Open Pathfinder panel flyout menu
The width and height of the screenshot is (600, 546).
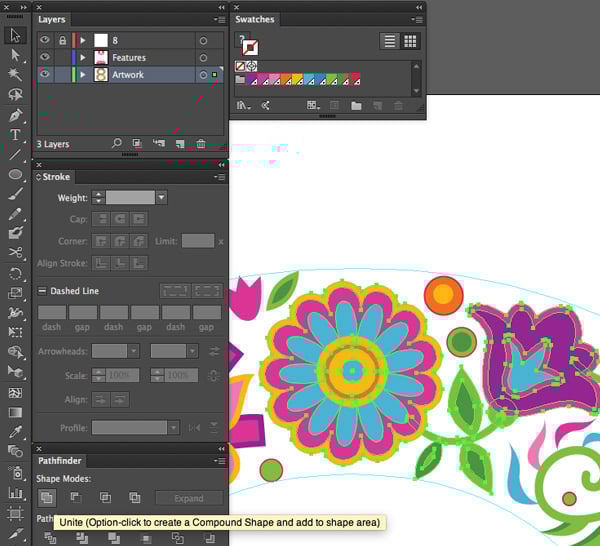(x=220, y=461)
